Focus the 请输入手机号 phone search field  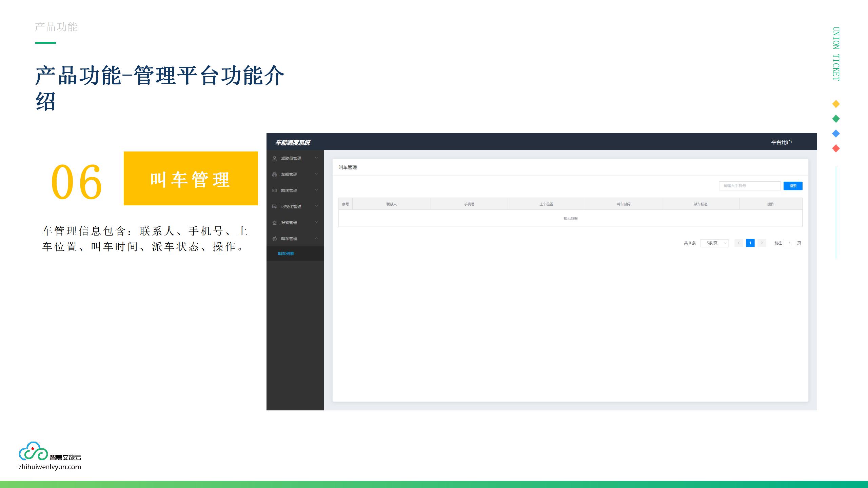(750, 186)
